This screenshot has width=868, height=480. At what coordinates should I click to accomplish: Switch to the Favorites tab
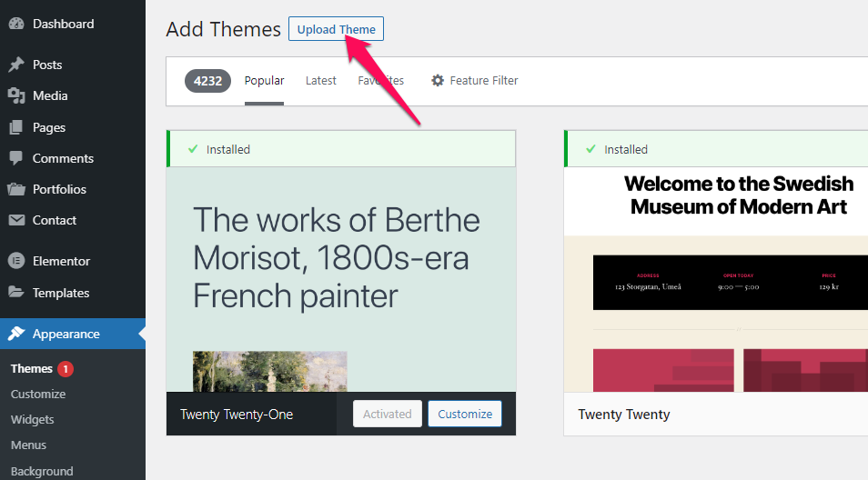(x=381, y=81)
